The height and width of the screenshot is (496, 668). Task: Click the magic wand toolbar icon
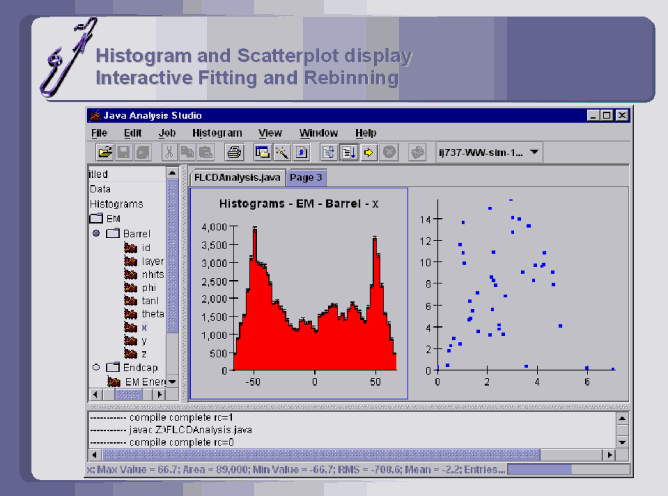(282, 152)
